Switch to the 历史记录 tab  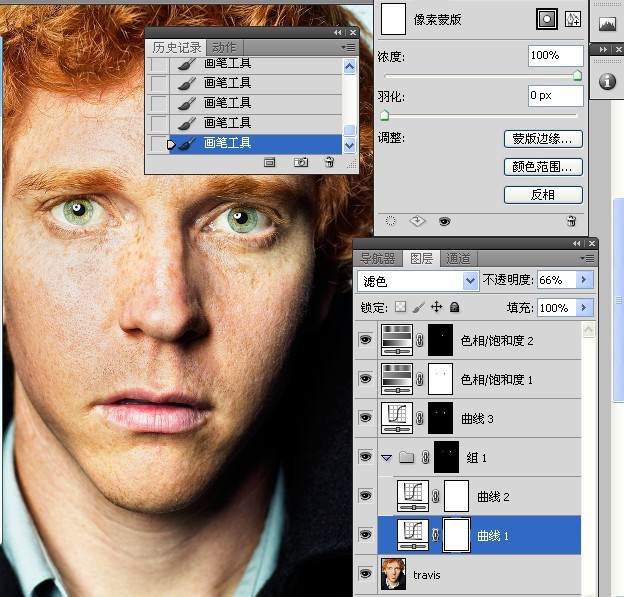click(177, 48)
